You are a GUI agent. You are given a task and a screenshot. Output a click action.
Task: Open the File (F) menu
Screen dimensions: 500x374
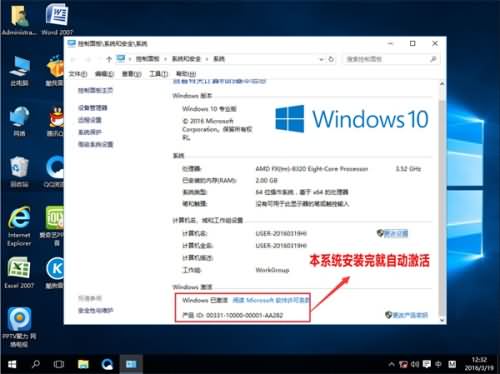(x=78, y=74)
